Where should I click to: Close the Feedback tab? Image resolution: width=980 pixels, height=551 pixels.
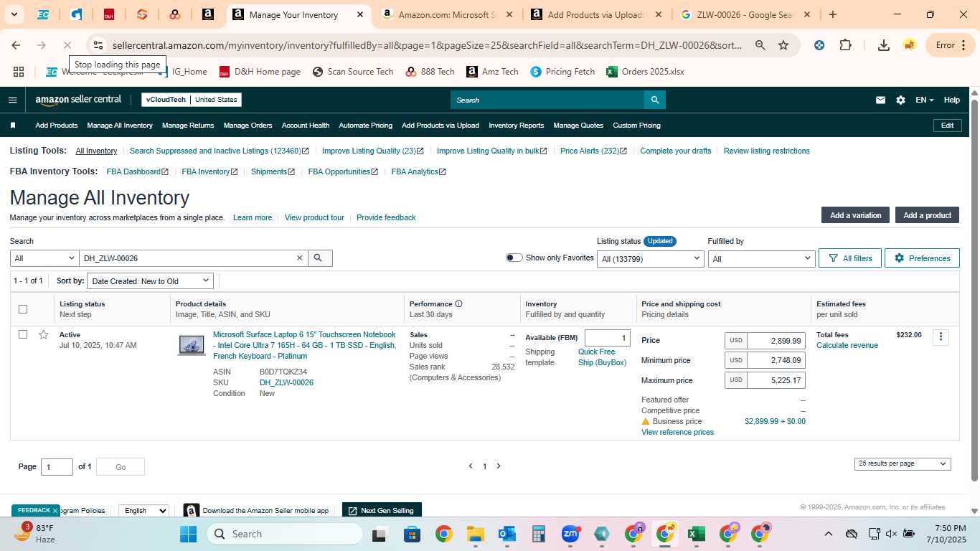pos(55,511)
